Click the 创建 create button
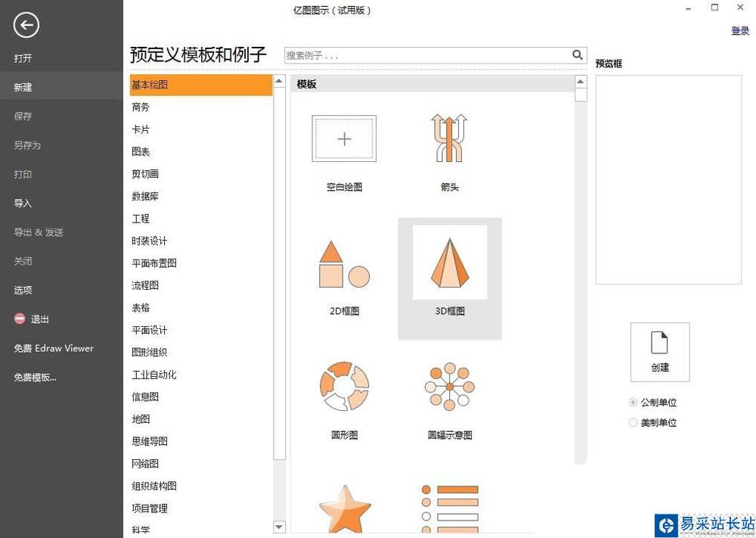Image resolution: width=756 pixels, height=538 pixels. click(x=660, y=352)
